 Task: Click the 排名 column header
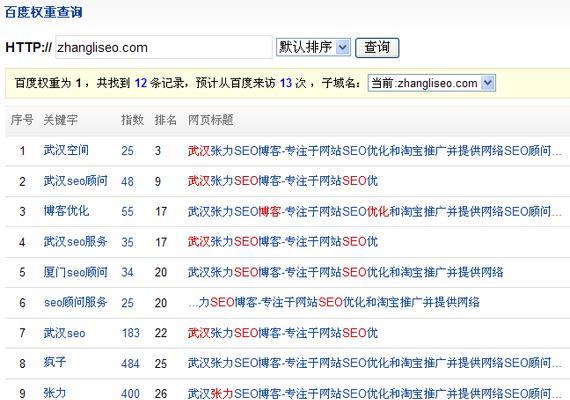165,120
